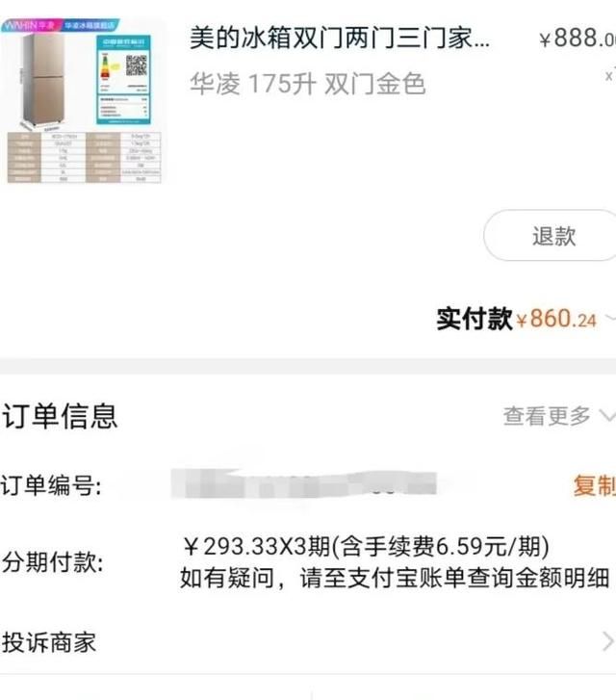Tap the spec table in product thumbnail
Viewport: 616px width, 700px height.
tap(84, 157)
